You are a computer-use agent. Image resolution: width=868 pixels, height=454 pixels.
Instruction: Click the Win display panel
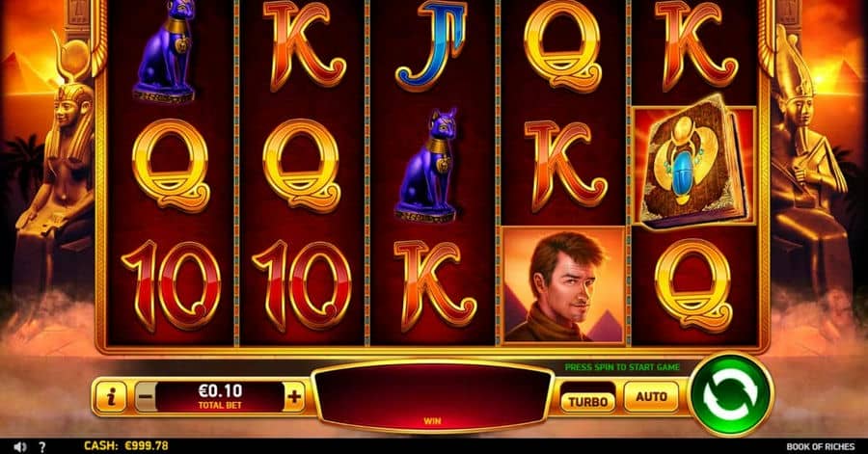click(432, 396)
